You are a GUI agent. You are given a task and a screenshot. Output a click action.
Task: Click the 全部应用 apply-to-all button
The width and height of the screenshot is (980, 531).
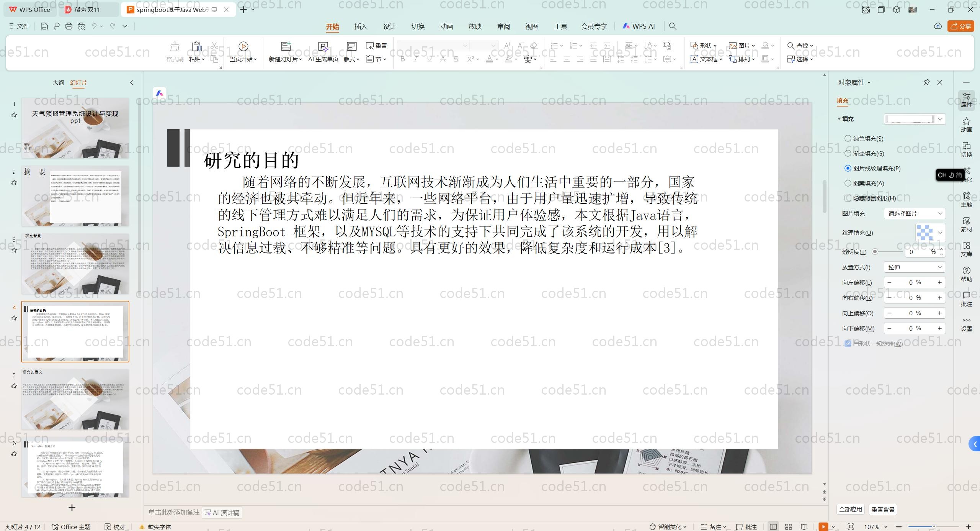pos(850,510)
